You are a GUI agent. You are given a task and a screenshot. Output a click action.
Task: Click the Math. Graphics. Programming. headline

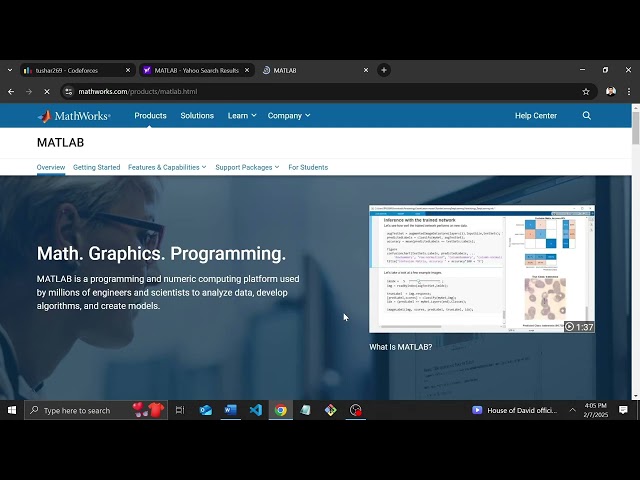[161, 253]
